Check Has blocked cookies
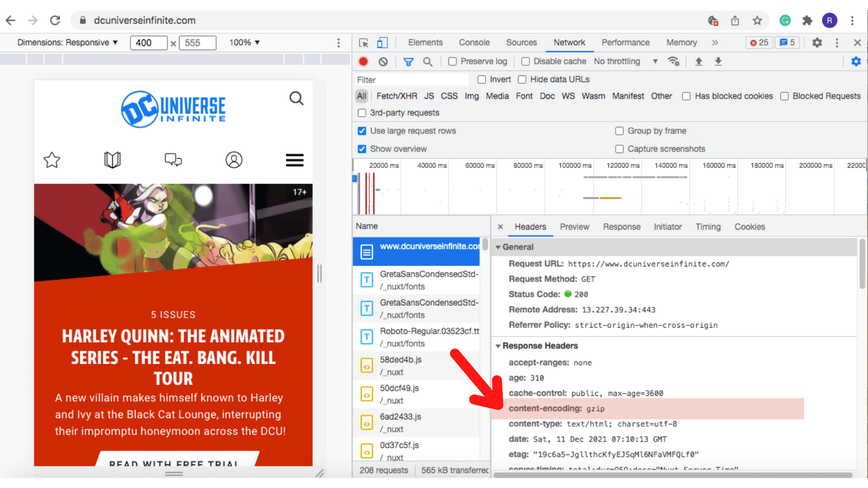Viewport: 868px width, 488px height. [x=686, y=96]
